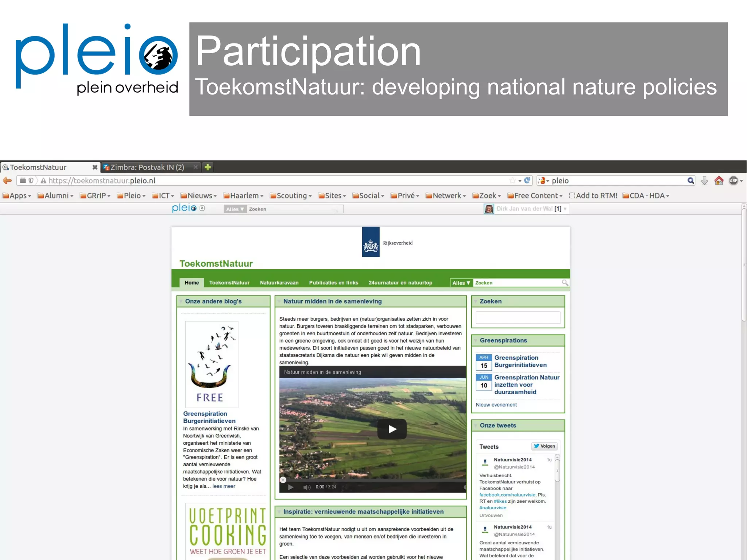Click the green navbar search magnifier
The width and height of the screenshot is (747, 560).
pyautogui.click(x=565, y=283)
